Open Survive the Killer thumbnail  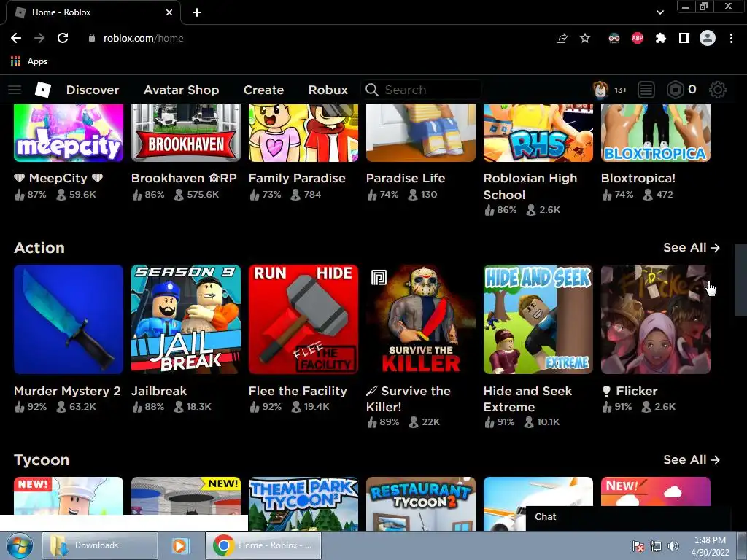(x=421, y=319)
